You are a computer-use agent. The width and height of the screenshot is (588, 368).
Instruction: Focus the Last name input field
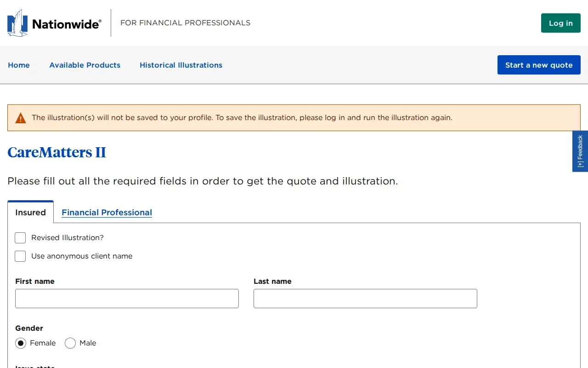click(x=365, y=299)
